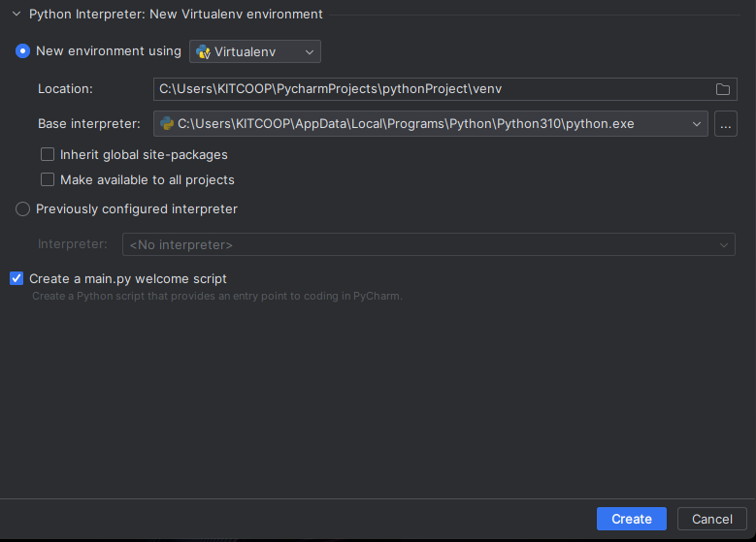Click the Python logo icon in Base interpreter field
This screenshot has height=542, width=756.
(167, 124)
